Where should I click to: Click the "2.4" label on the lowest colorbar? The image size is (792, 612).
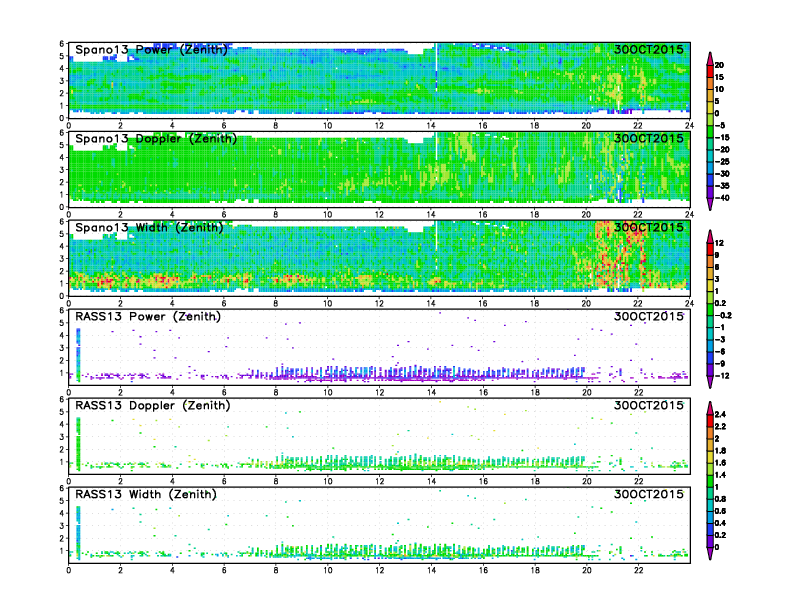[x=720, y=414]
